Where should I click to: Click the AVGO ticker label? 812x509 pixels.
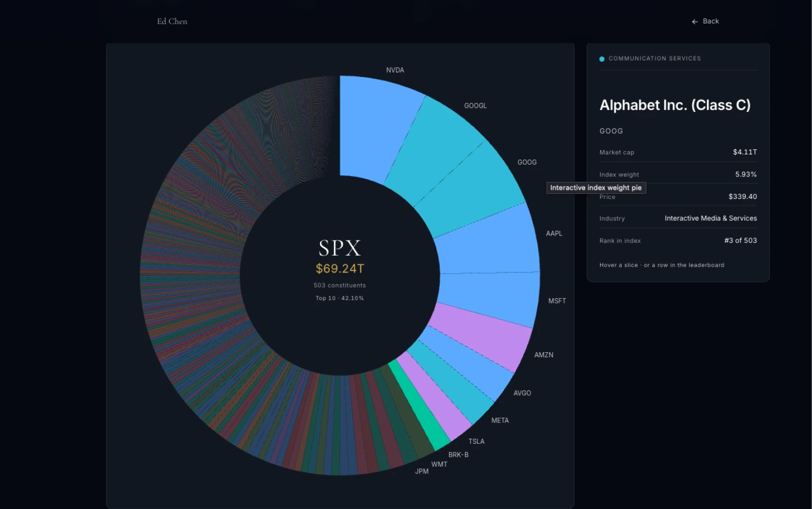[x=522, y=393]
